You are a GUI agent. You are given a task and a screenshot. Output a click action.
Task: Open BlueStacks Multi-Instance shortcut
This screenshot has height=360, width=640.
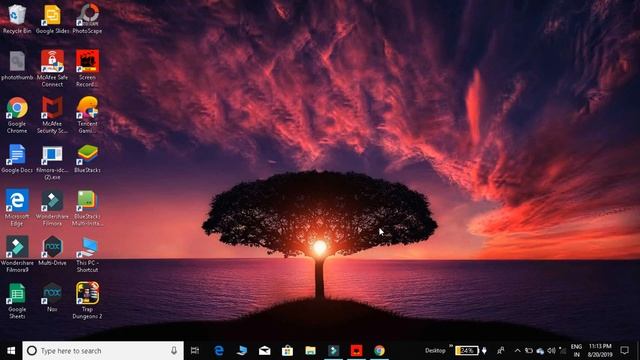(x=87, y=207)
